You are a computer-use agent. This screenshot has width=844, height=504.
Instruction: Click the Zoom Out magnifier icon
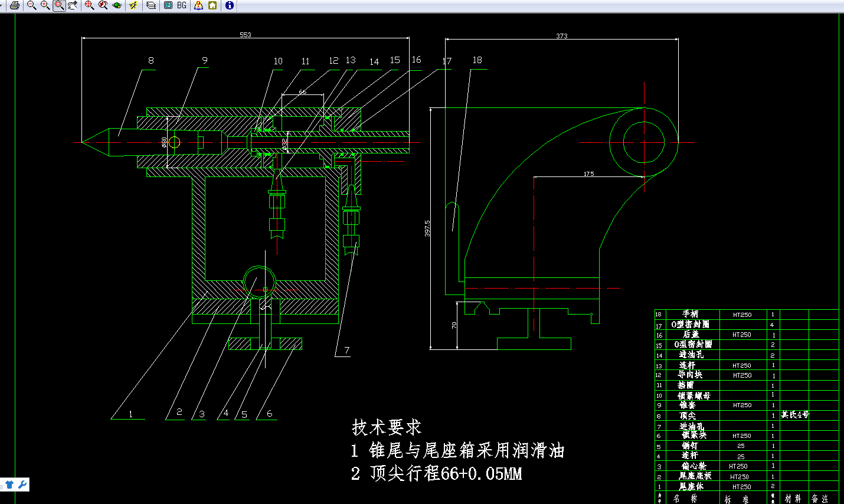pyautogui.click(x=32, y=5)
